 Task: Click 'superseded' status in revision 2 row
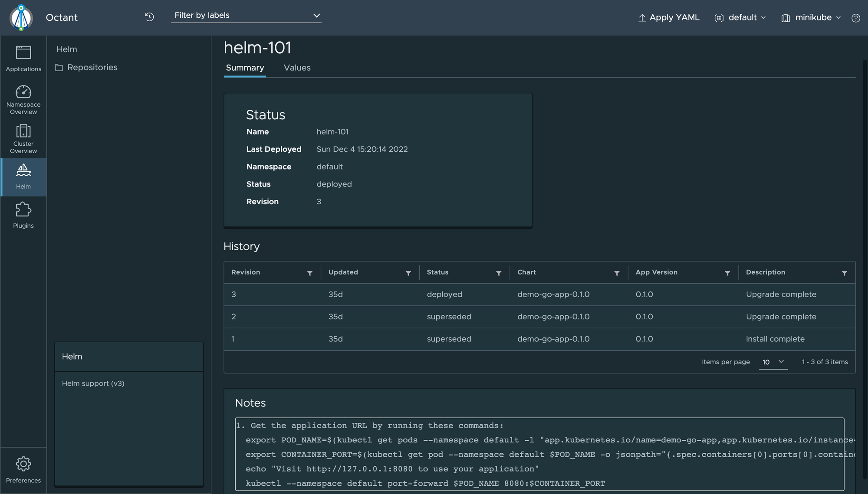[x=449, y=317]
